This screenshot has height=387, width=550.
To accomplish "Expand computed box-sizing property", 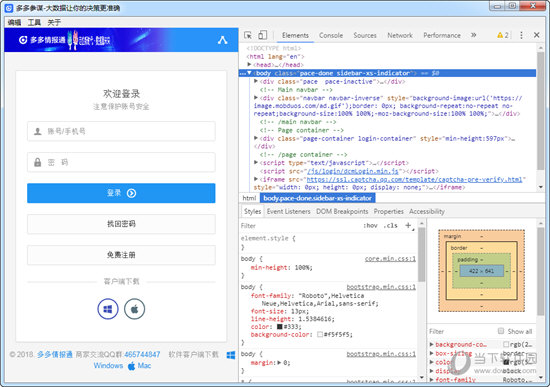I will coord(432,353).
